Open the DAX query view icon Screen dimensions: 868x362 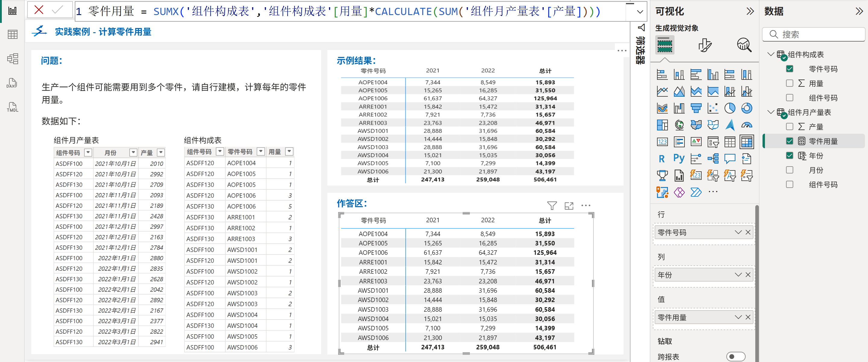click(12, 83)
